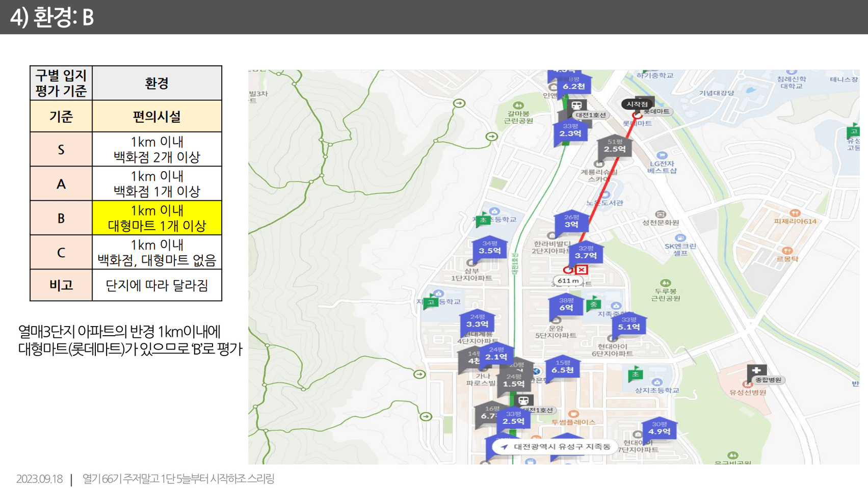
Task: Click the 피제리아614 restaurant icon
Action: 795,213
